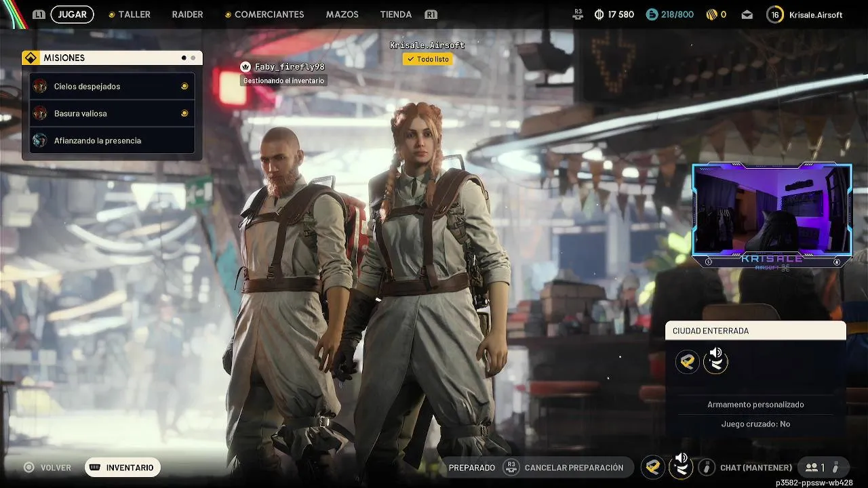Click the VOLVER back button
Viewport: 868px width, 488px height.
pyautogui.click(x=47, y=468)
